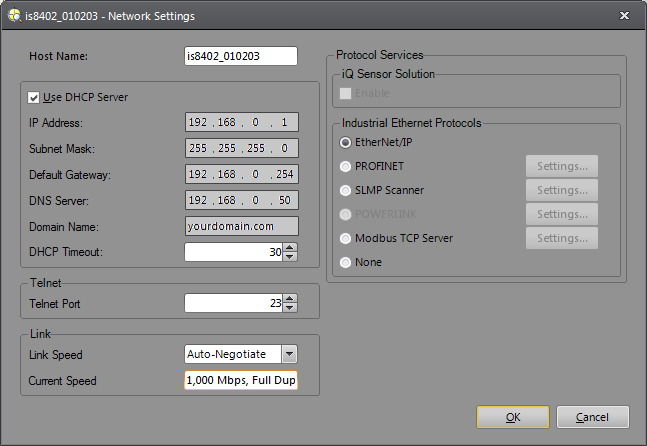Increment the Telnet Port value
Viewport: 647px width, 446px height.
click(290, 297)
